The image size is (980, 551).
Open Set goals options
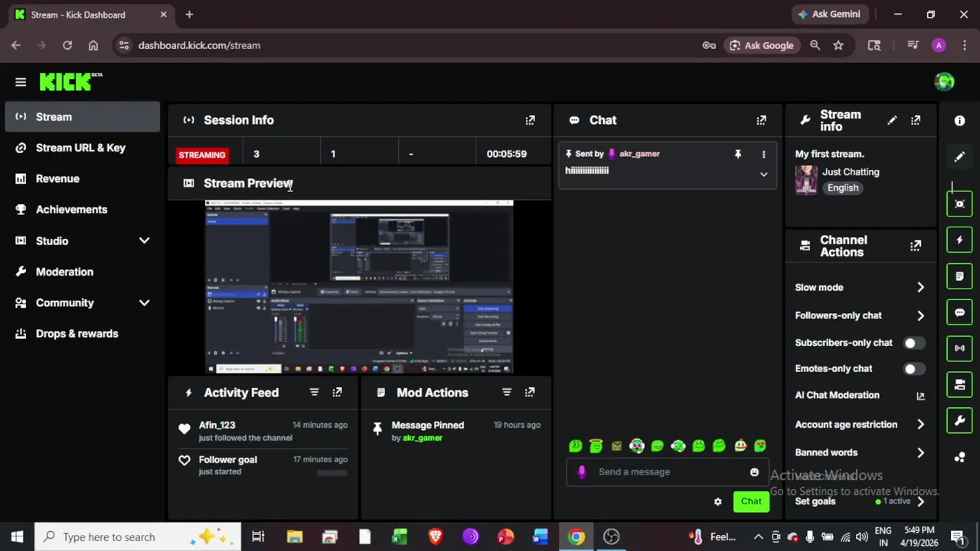click(x=860, y=502)
